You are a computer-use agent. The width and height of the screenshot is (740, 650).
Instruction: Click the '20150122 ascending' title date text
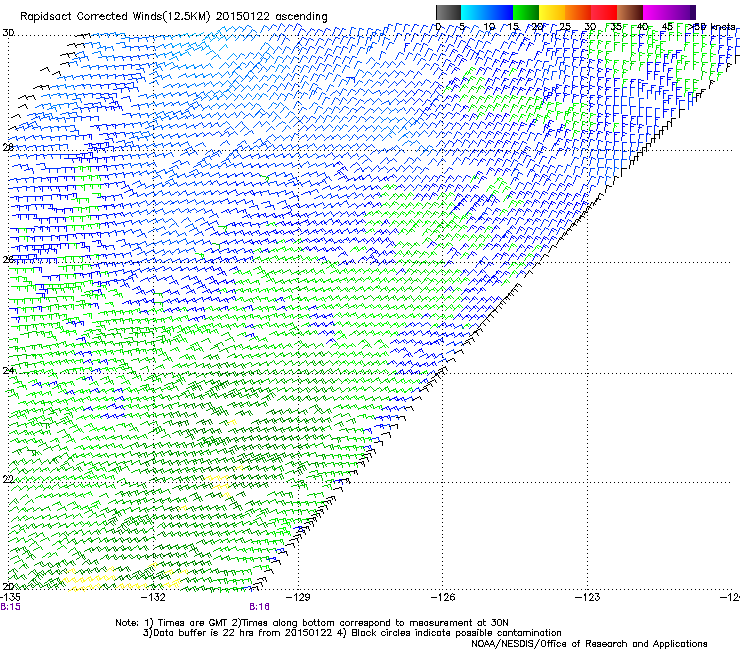pyautogui.click(x=272, y=17)
